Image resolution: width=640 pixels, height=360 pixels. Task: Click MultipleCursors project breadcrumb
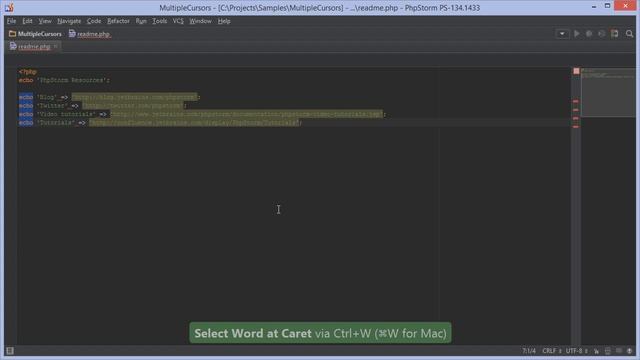35,34
